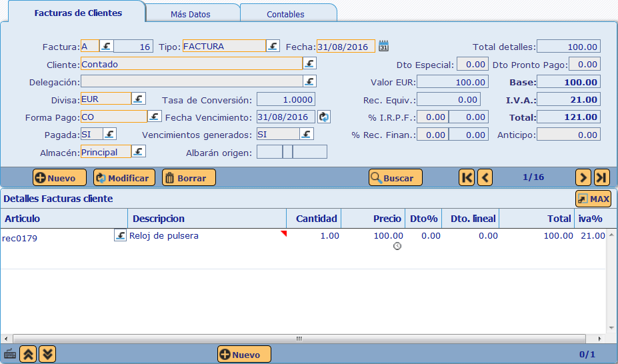The image size is (618, 364).
Task: Click horizontal scrollbar right arrow
Action: 600,339
